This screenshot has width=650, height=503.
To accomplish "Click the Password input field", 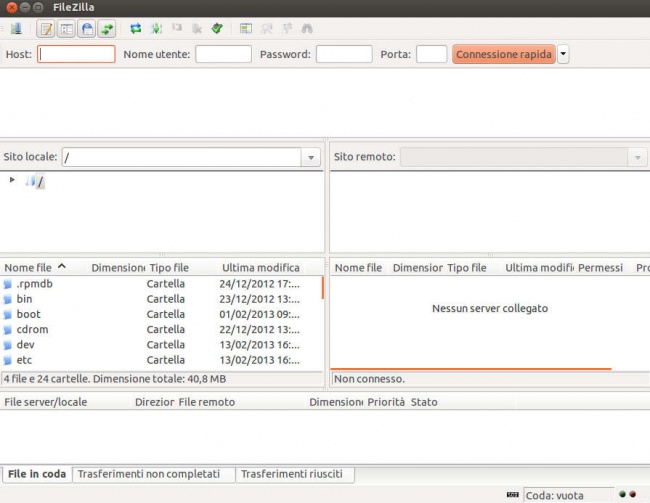I will [x=344, y=54].
